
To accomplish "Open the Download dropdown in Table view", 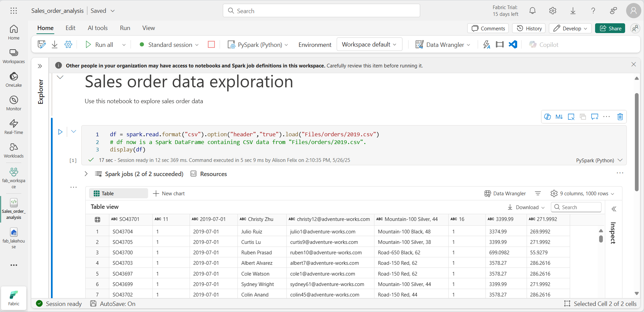I will (526, 207).
